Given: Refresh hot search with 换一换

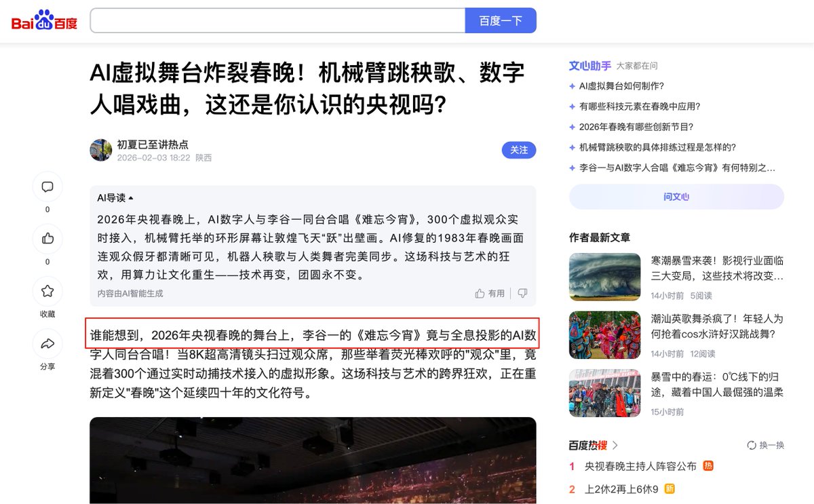Looking at the screenshot, I should pyautogui.click(x=765, y=445).
